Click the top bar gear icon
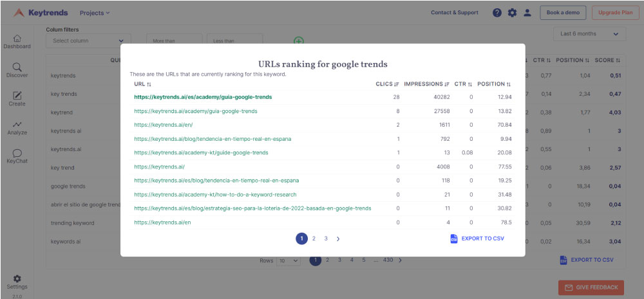The height and width of the screenshot is (299, 644). coord(512,13)
